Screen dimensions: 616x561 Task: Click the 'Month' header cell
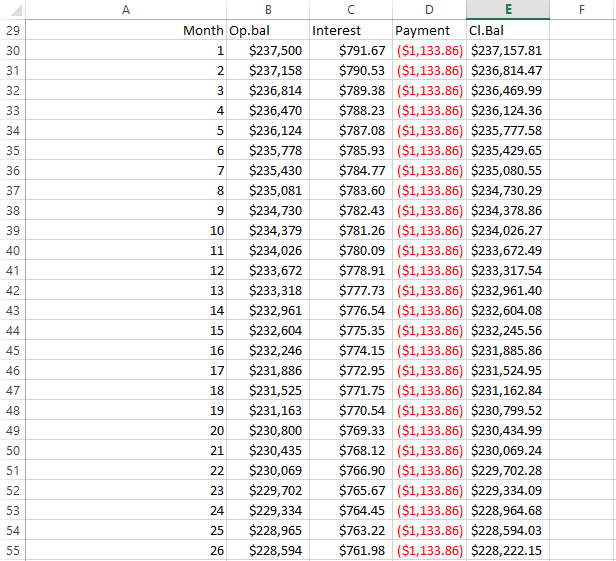pos(126,30)
